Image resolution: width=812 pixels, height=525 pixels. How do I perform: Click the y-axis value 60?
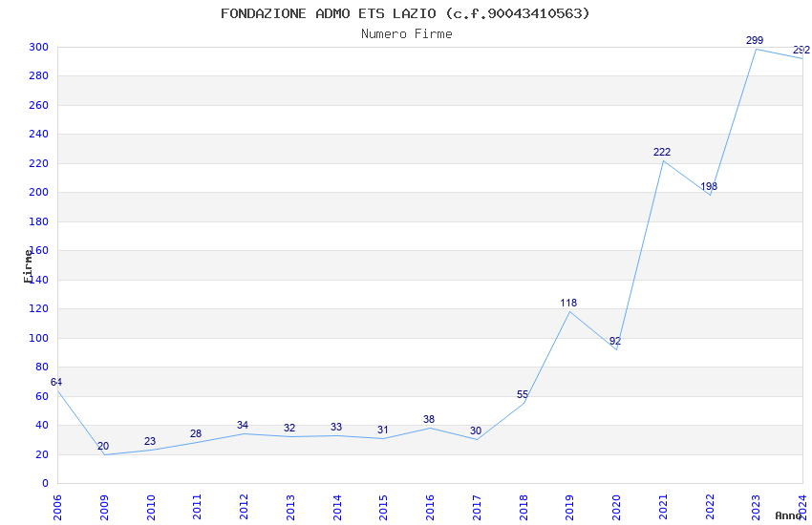click(42, 396)
